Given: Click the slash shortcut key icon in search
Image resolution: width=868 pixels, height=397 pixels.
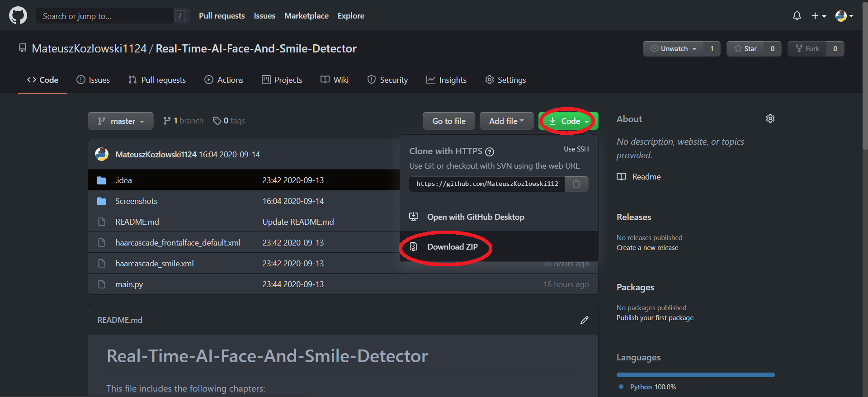Looking at the screenshot, I should pos(180,16).
